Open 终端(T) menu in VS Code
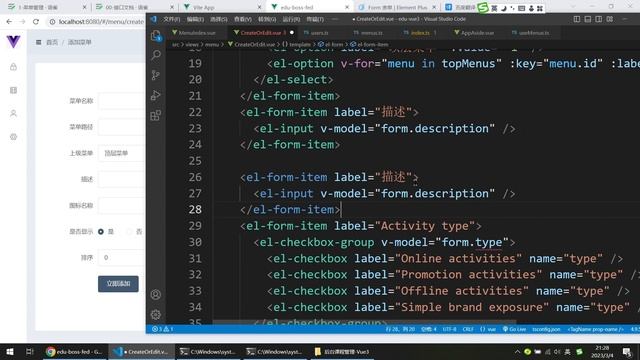Viewport: 640px width, 360px height. click(x=315, y=19)
